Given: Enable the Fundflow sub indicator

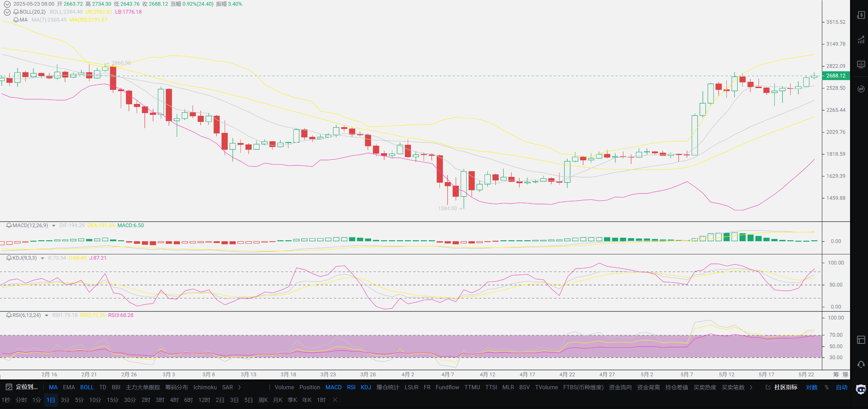Looking at the screenshot, I should point(447,388).
